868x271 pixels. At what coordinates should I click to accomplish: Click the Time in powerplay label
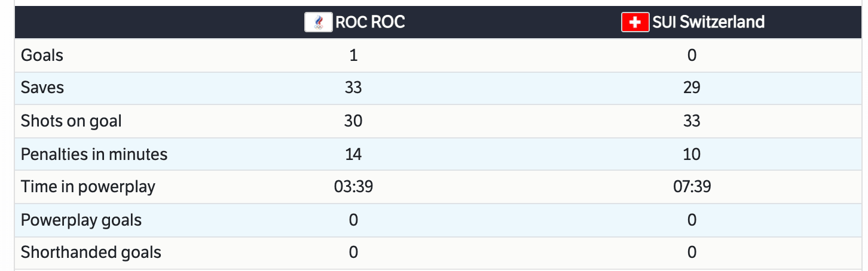(x=88, y=187)
